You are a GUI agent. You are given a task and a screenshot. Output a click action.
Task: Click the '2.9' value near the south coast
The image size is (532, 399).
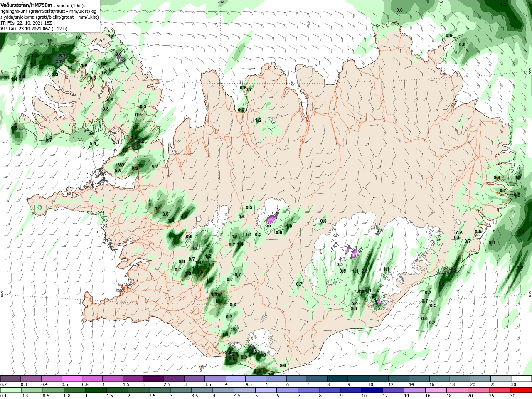click(x=228, y=353)
